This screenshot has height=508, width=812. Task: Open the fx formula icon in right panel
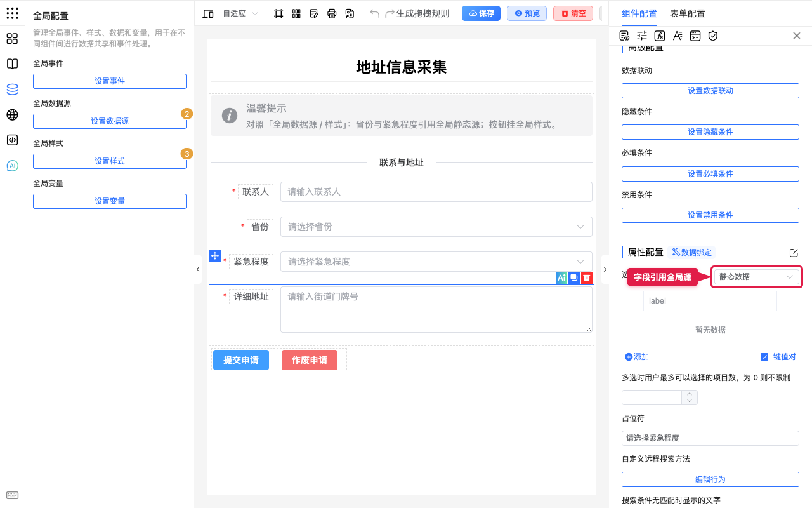tap(660, 36)
